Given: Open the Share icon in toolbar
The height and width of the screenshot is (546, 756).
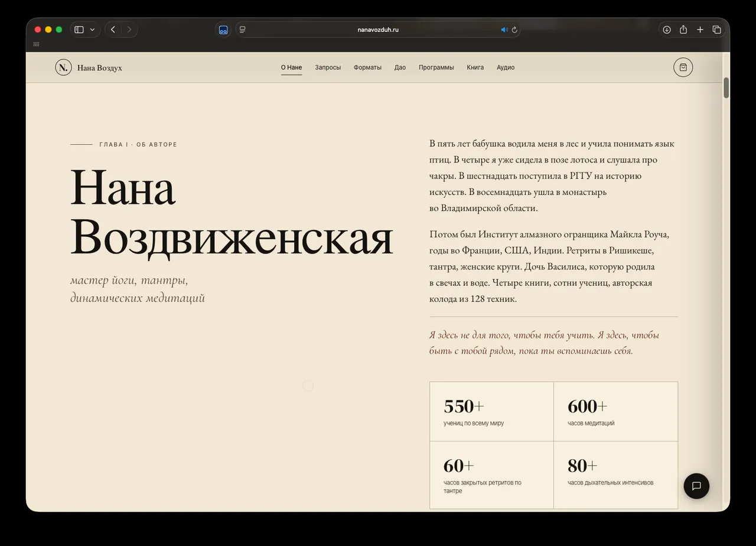Looking at the screenshot, I should tap(683, 30).
